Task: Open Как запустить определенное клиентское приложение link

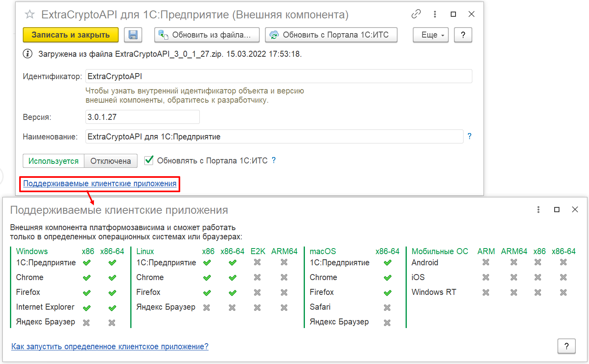Action: (110, 346)
